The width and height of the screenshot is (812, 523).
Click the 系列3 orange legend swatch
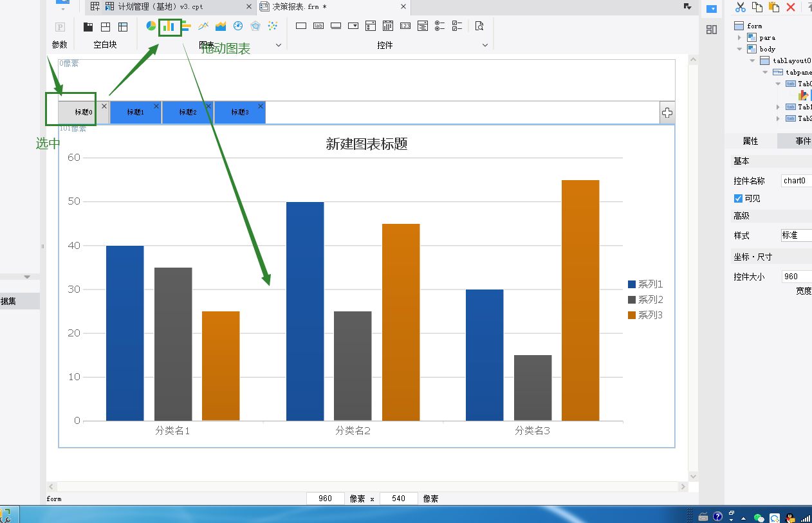[632, 315]
